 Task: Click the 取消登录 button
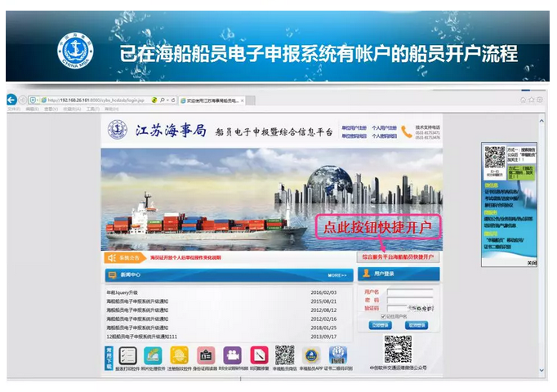(417, 325)
